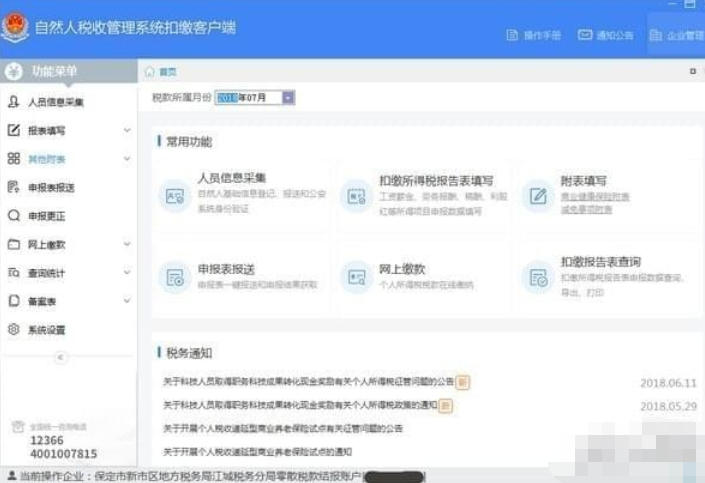Viewport: 705px width, 483px height.
Task: Click the hotline icon above 12366
Action: tap(18, 426)
